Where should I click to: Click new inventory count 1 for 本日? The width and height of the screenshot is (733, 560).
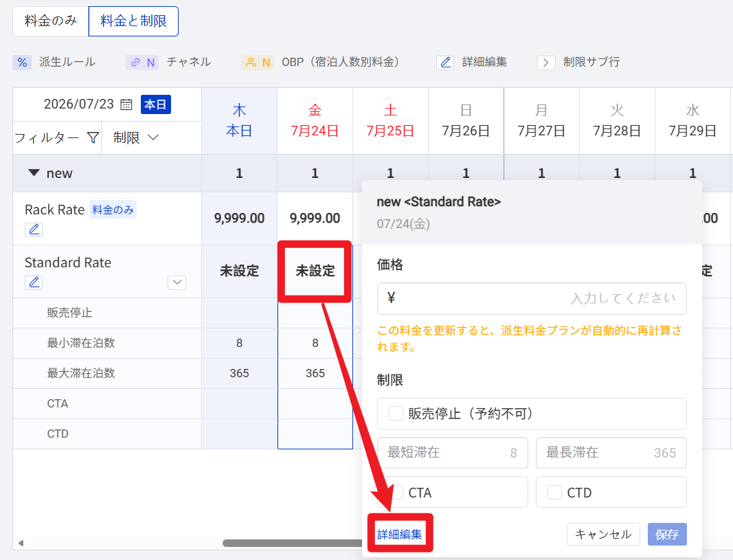tap(239, 173)
